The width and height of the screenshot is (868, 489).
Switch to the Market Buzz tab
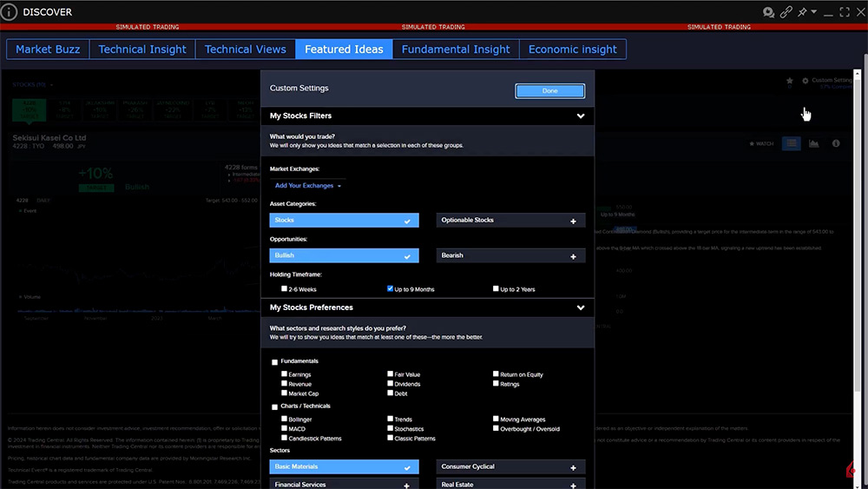[48, 50]
